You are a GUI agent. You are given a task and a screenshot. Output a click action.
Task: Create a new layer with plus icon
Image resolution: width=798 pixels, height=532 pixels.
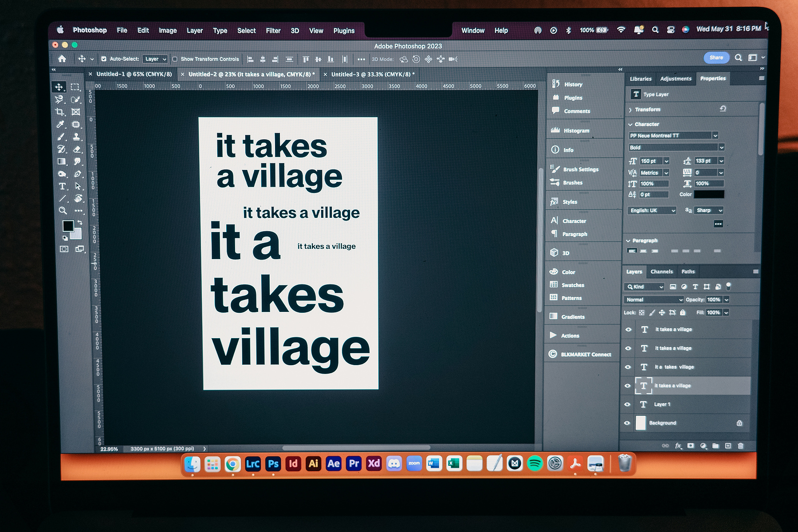click(x=728, y=445)
